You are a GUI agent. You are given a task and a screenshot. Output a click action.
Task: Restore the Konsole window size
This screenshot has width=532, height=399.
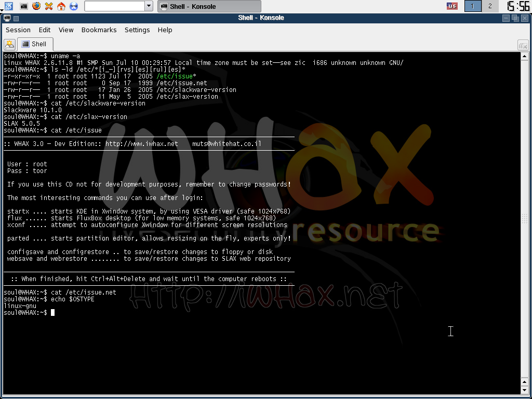click(x=515, y=18)
